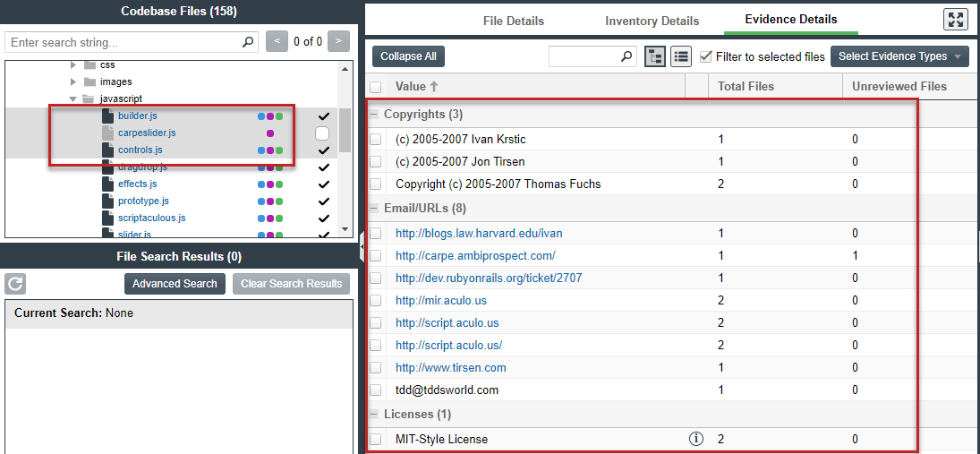The width and height of the screenshot is (980, 454).
Task: Click the expand-to-fullscreen icon at top right
Action: click(x=956, y=20)
